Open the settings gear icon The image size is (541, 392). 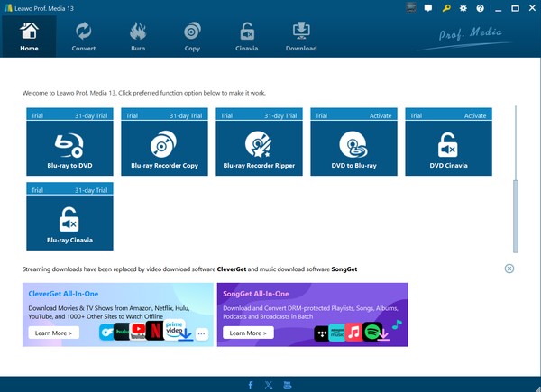[463, 8]
